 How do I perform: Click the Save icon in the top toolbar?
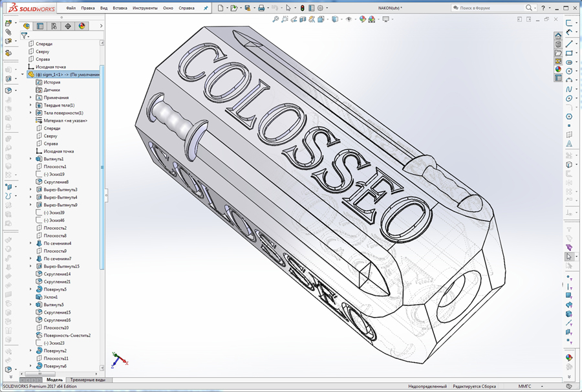point(248,7)
